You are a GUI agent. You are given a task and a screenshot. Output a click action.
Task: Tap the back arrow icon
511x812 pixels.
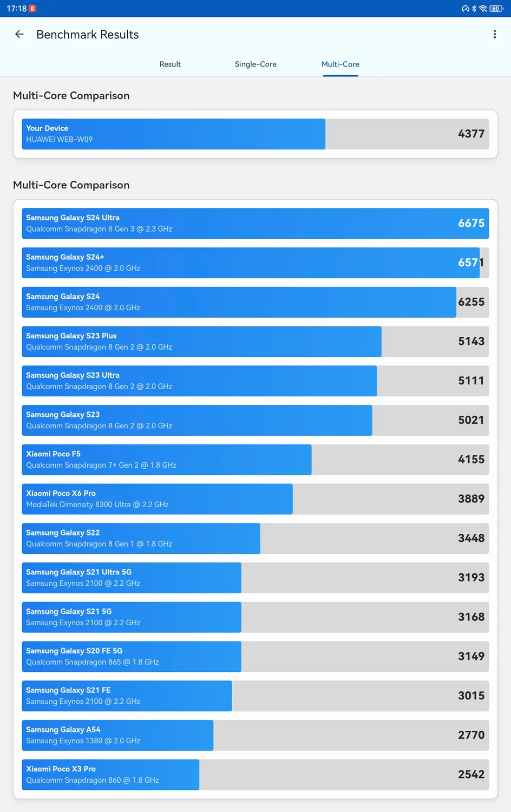(19, 34)
